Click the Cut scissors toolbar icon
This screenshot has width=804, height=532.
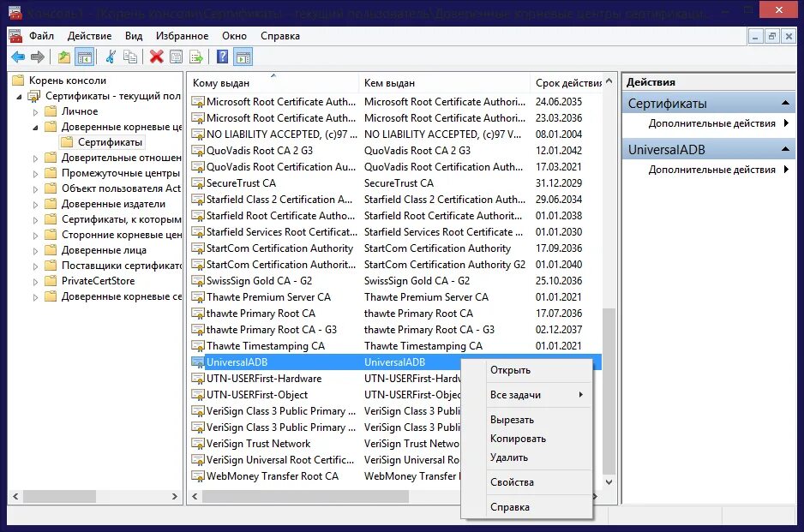pyautogui.click(x=111, y=57)
